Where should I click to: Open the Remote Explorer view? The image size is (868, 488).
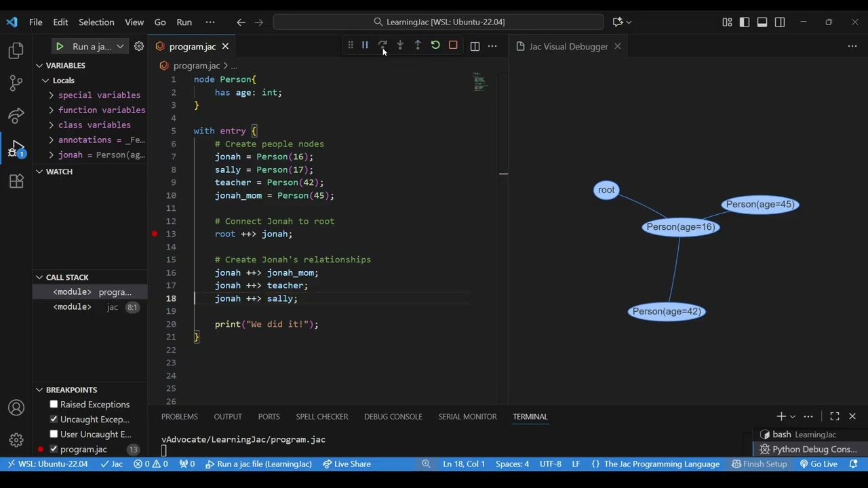click(x=16, y=115)
